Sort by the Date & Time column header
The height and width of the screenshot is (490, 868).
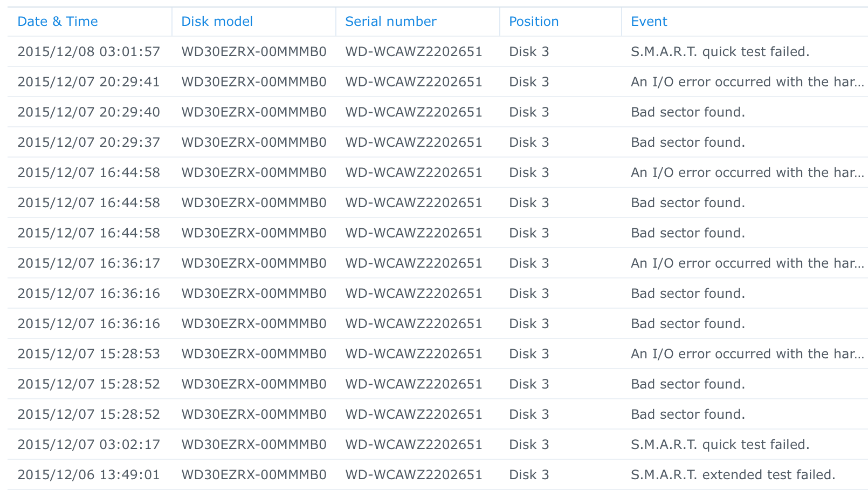click(x=58, y=22)
